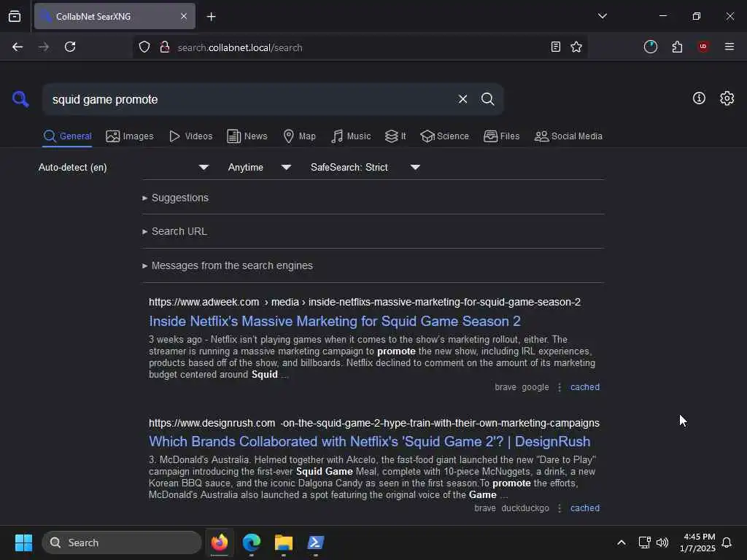Viewport: 747px width, 560px height.
Task: Submit search with magnifier button
Action: click(487, 99)
